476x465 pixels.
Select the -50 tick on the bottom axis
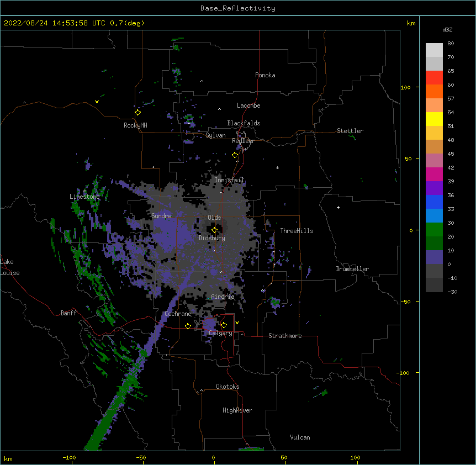click(x=141, y=457)
